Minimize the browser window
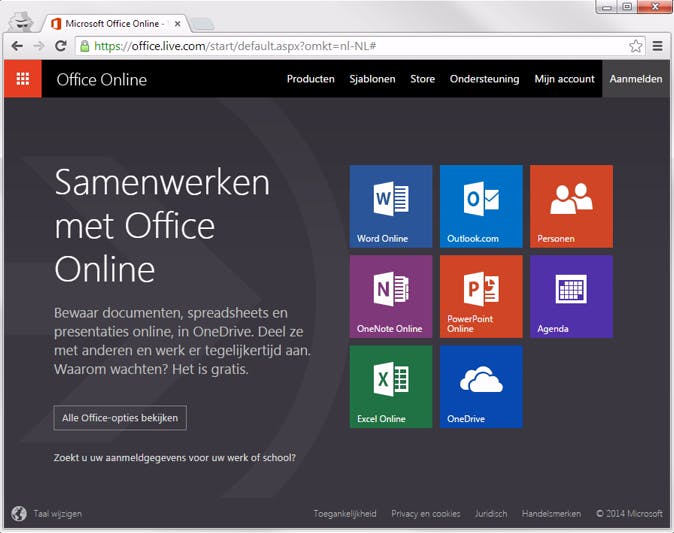This screenshot has width=674, height=533. (x=607, y=6)
